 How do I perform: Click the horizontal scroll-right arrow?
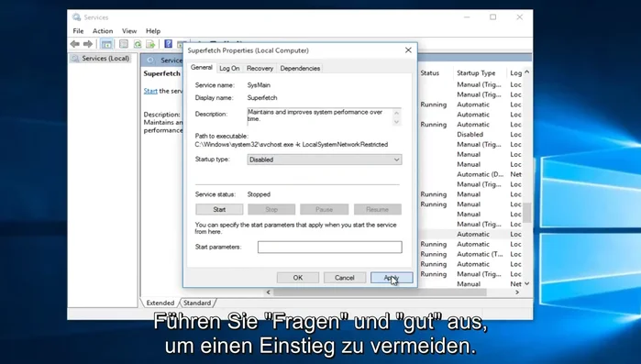pyautogui.click(x=517, y=292)
